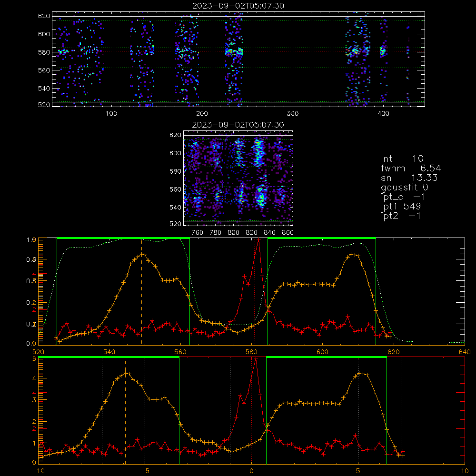Click x-axis label '400' on top image

pos(383,114)
